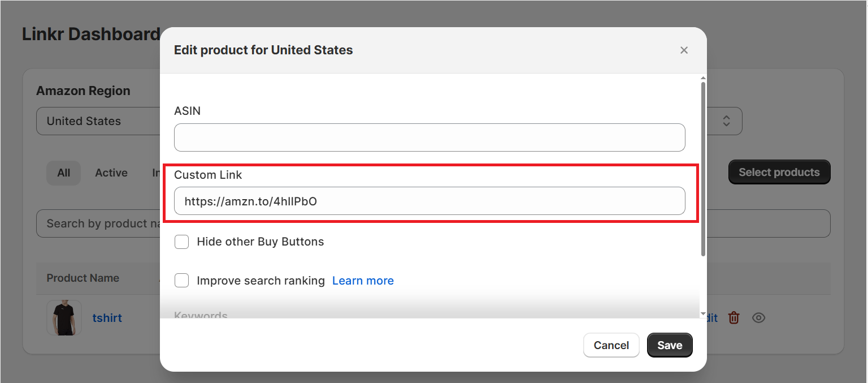Click the Linkr Dashboard heading
This screenshot has width=868, height=383.
[x=91, y=34]
